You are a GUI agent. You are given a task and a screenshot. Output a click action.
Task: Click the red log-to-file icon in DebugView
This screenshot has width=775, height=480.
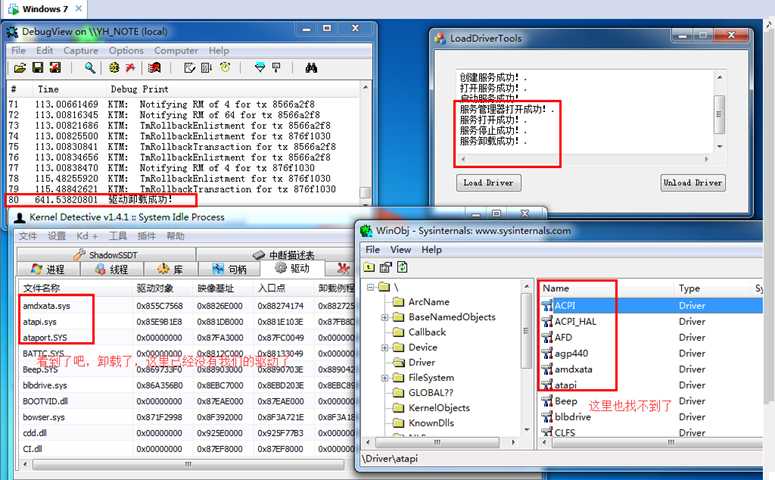155,68
